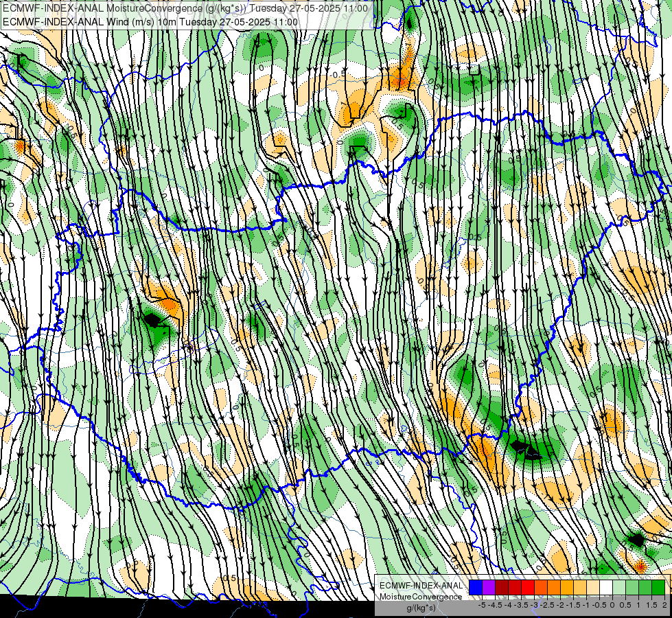Select the light orange swatch left of -1
This screenshot has height=618, width=672.
click(580, 587)
